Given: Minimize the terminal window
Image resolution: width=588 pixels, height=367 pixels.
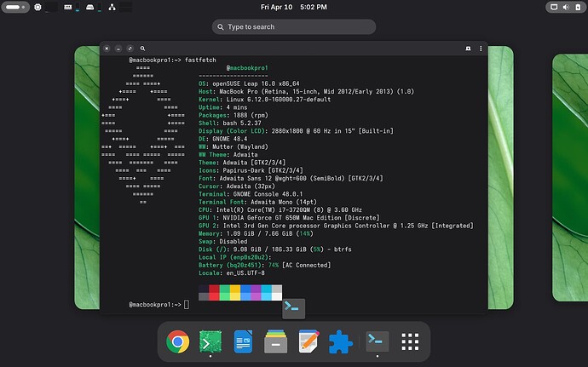Looking at the screenshot, I should [118, 49].
